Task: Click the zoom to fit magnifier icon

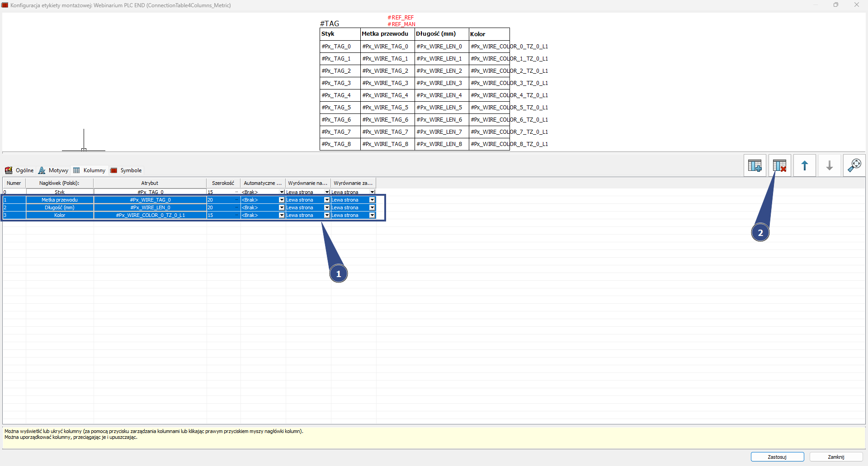Action: [x=854, y=166]
